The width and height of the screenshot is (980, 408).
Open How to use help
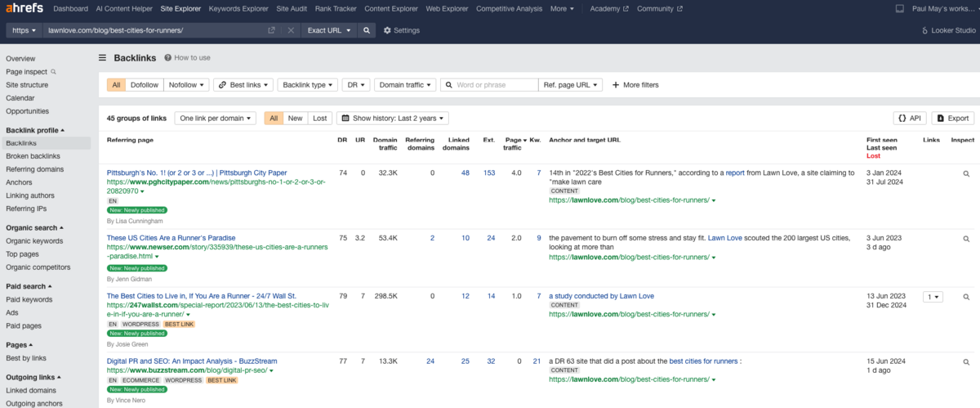187,58
